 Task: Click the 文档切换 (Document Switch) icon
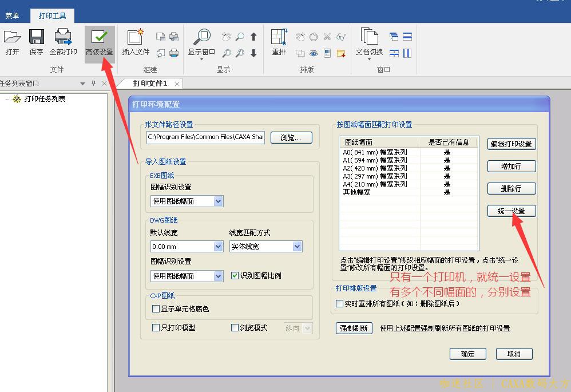point(369,38)
